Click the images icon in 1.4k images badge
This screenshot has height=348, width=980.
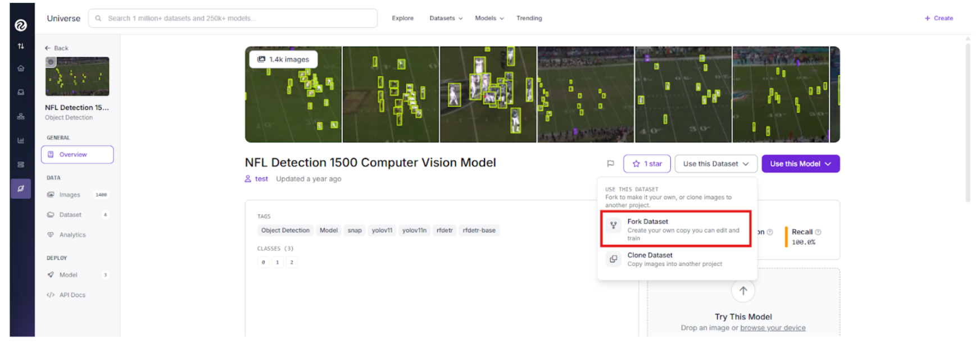click(x=261, y=59)
